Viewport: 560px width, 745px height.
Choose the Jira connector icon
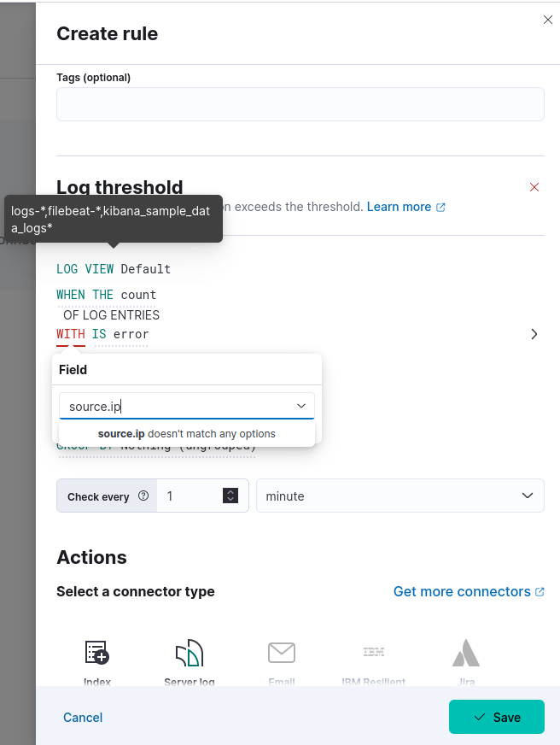[465, 654]
